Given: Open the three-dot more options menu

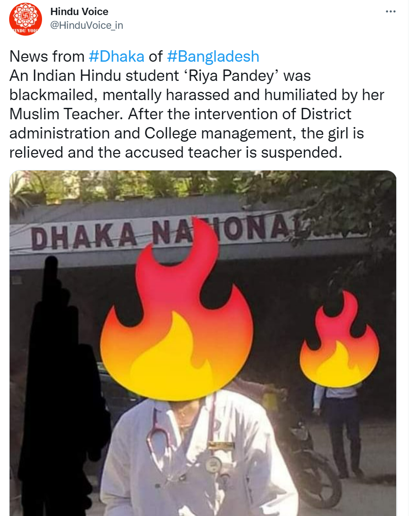Looking at the screenshot, I should click(390, 11).
